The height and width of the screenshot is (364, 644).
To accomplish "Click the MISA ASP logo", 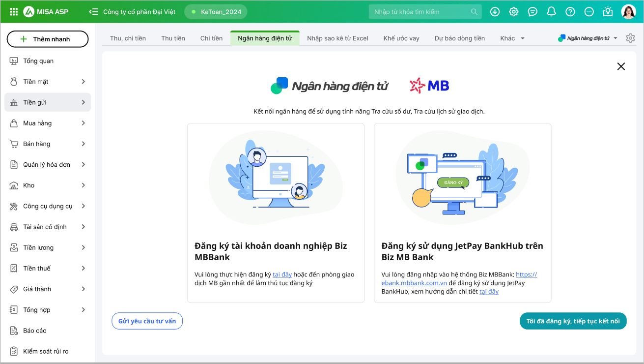I will pyautogui.click(x=46, y=12).
